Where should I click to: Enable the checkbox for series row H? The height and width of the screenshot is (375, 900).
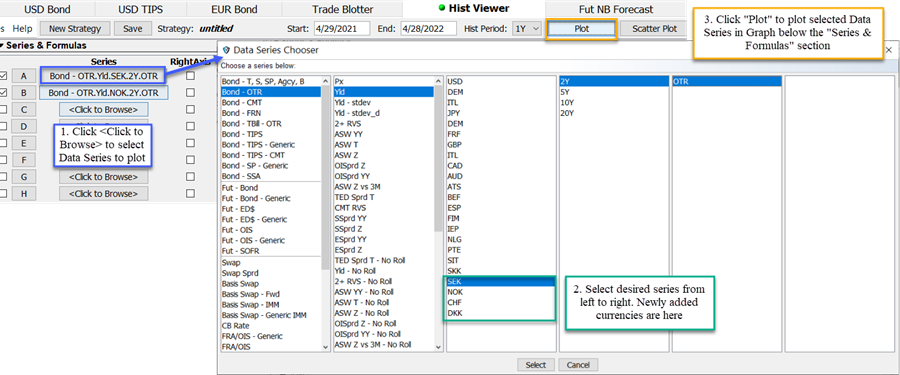point(4,194)
